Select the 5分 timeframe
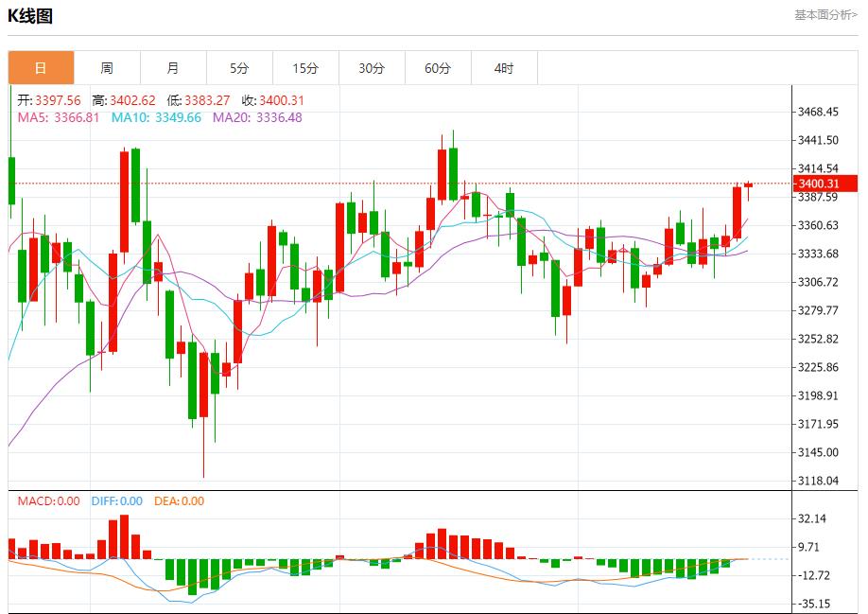The image size is (868, 614). [x=241, y=67]
